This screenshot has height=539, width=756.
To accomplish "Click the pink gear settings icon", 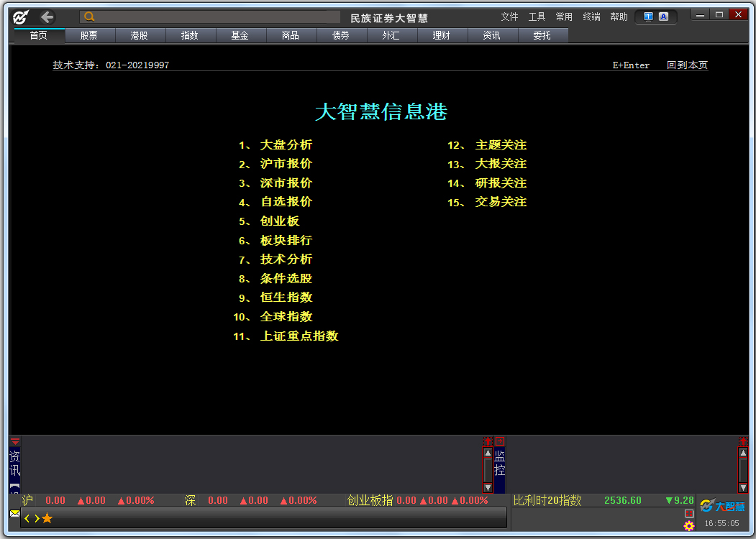I will coord(689,525).
